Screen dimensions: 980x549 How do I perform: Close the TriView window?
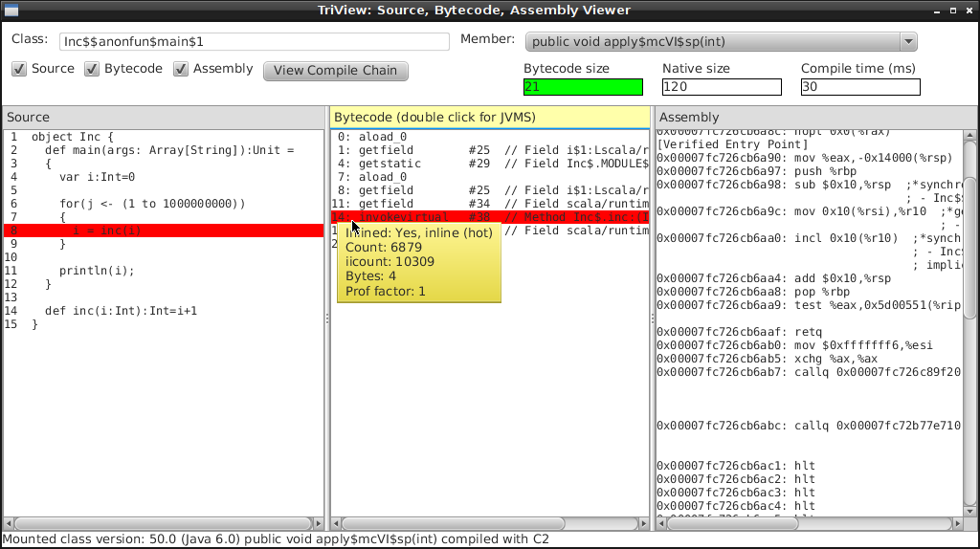pos(969,11)
